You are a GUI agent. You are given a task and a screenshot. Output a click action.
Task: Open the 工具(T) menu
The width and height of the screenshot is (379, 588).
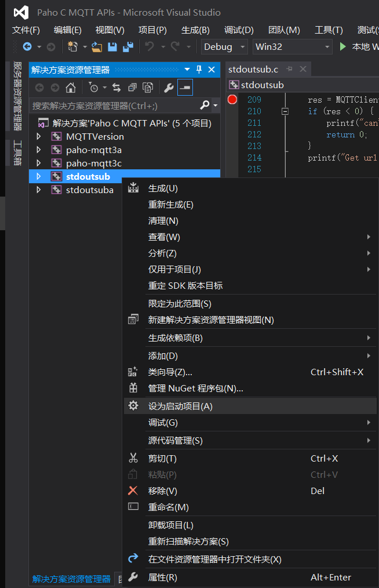tap(329, 30)
